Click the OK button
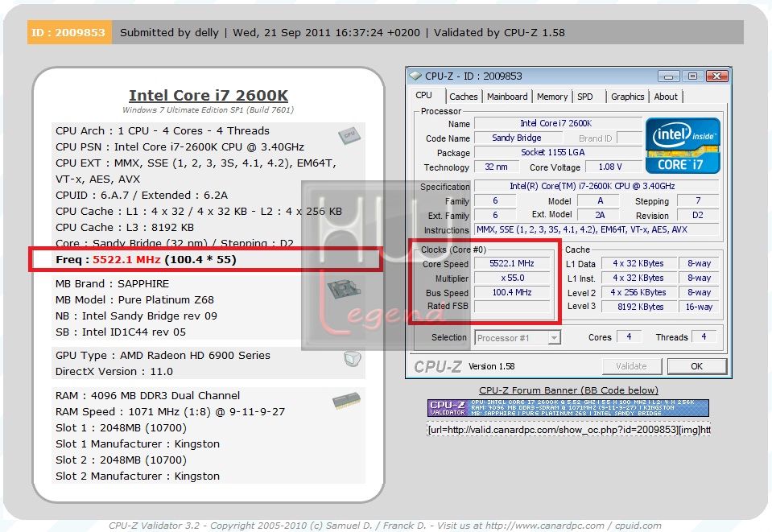 tap(696, 366)
